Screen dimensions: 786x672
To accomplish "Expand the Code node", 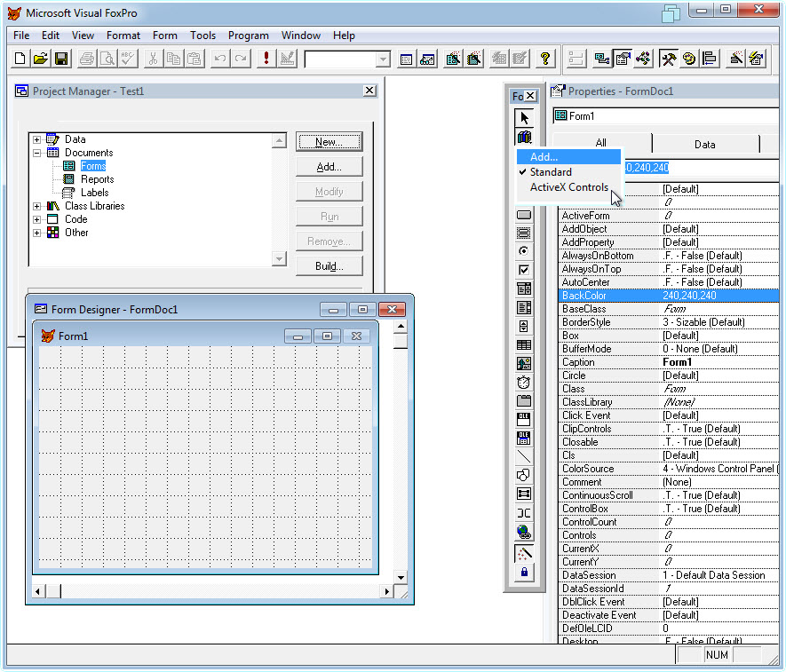I will pyautogui.click(x=37, y=219).
